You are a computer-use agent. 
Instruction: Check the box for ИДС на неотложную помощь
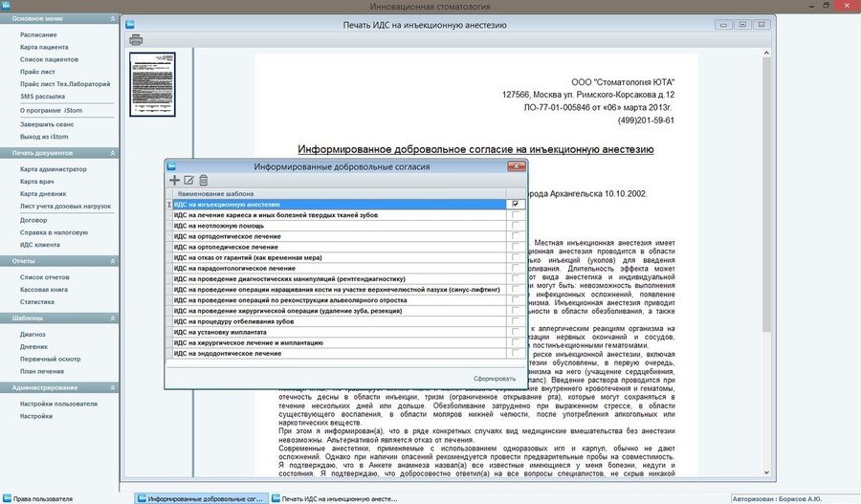click(x=515, y=226)
